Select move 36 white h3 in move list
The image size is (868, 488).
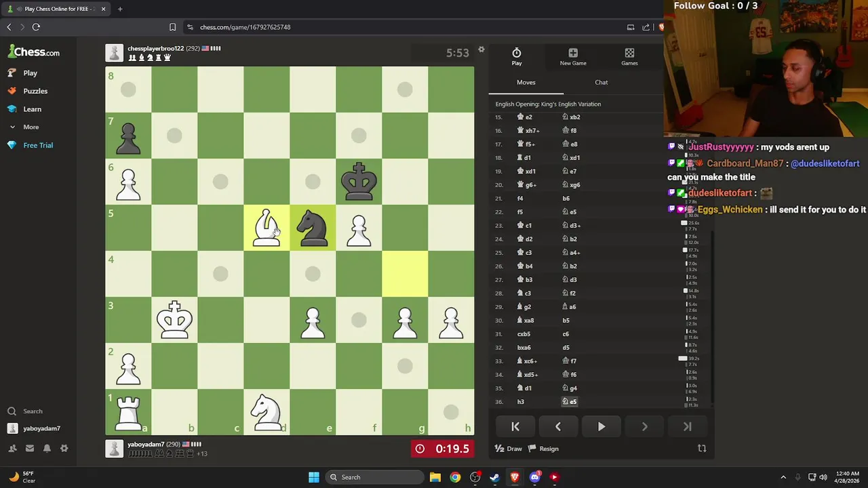click(521, 402)
